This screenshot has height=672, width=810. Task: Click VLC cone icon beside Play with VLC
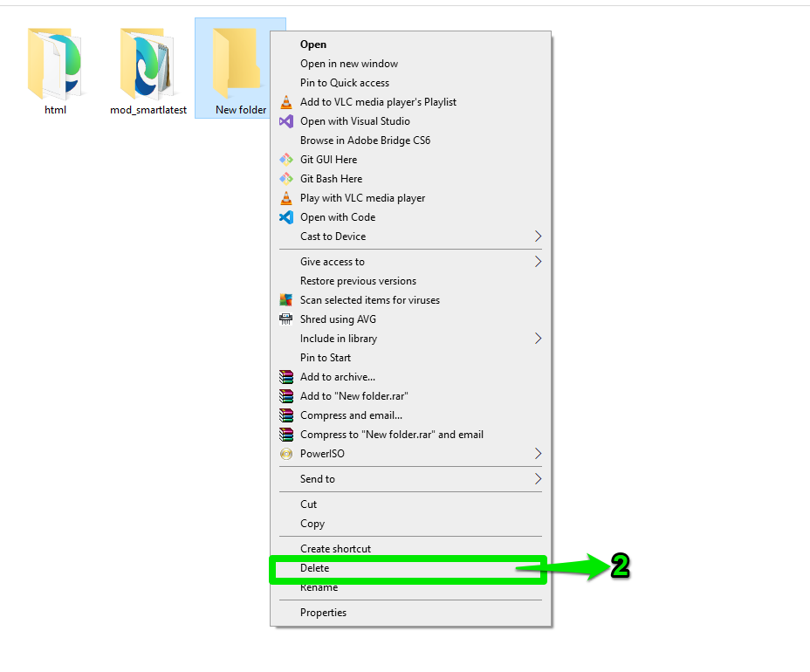pos(285,198)
